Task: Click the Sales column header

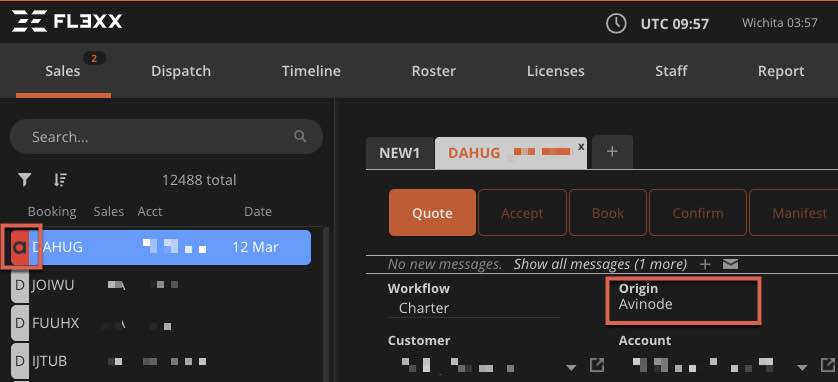Action: tap(108, 212)
